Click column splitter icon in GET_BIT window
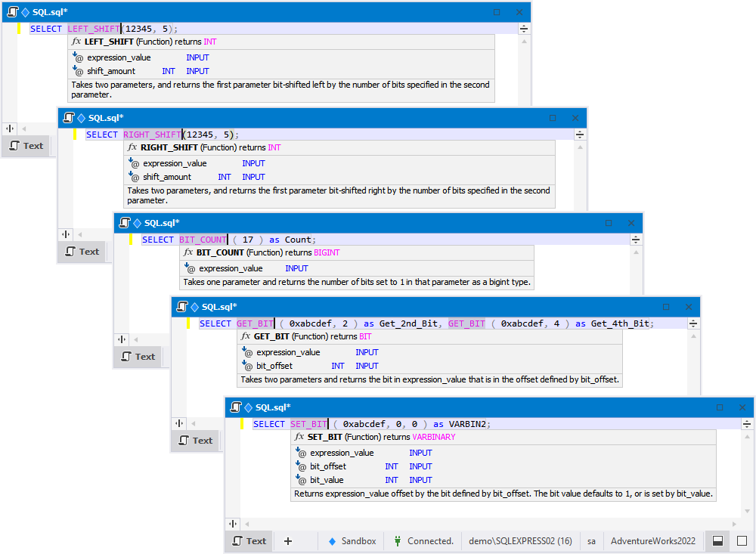This screenshot has height=554, width=756. tap(179, 423)
